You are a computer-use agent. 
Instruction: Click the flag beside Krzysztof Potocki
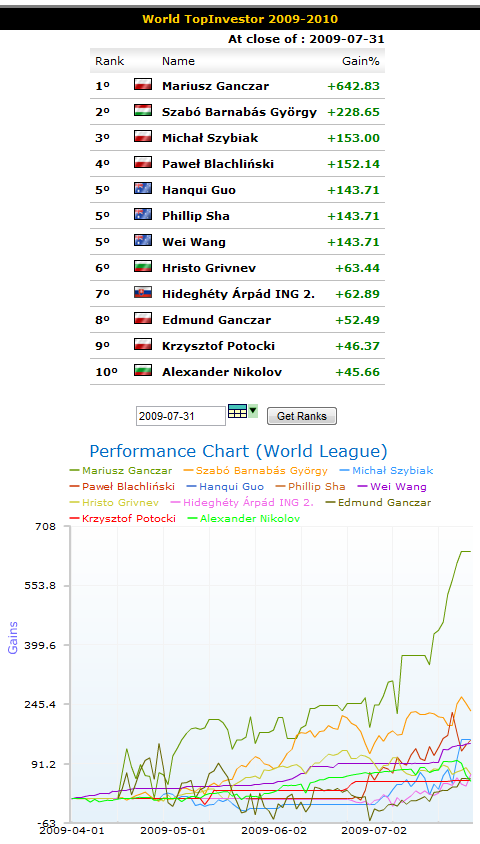(x=143, y=344)
